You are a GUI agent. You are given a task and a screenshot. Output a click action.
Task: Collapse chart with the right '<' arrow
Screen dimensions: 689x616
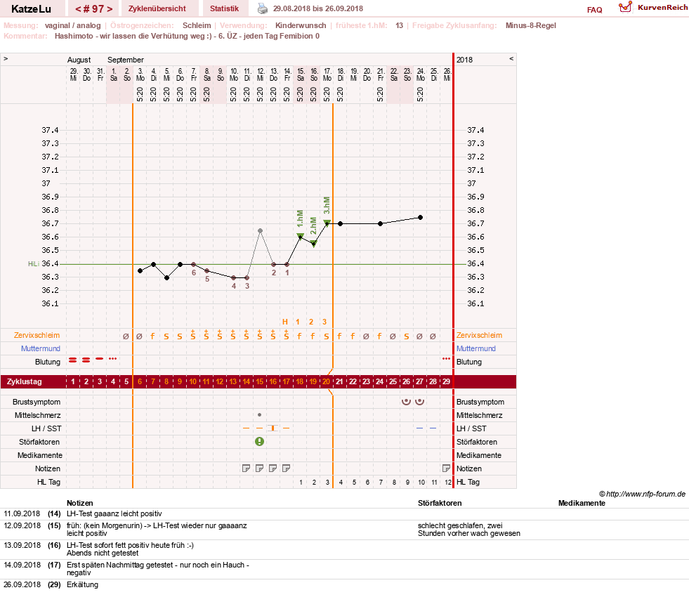pyautogui.click(x=511, y=59)
